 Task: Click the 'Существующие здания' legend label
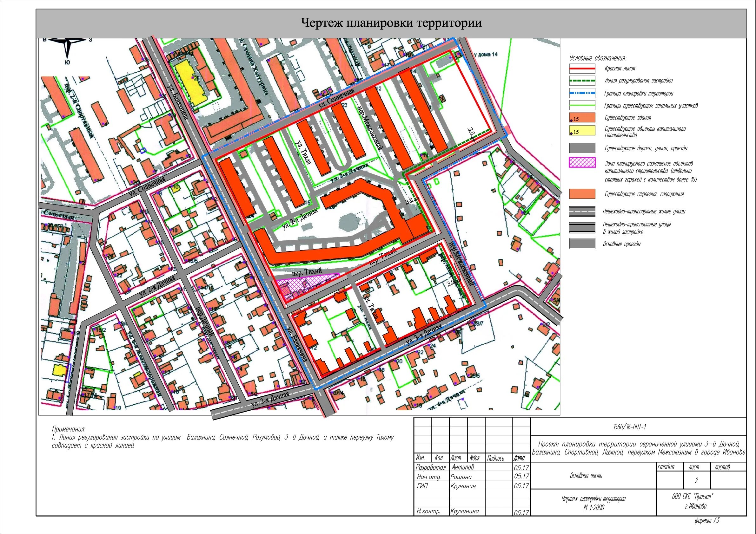click(x=628, y=117)
